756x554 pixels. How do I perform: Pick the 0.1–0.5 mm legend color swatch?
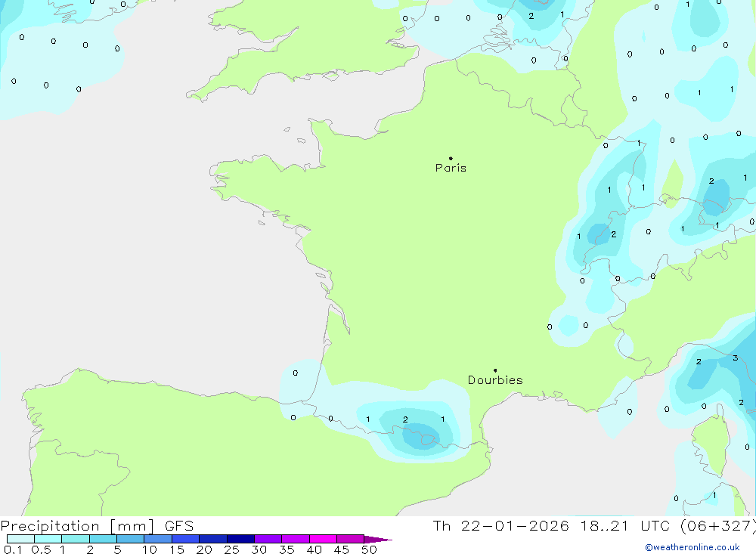(20, 539)
